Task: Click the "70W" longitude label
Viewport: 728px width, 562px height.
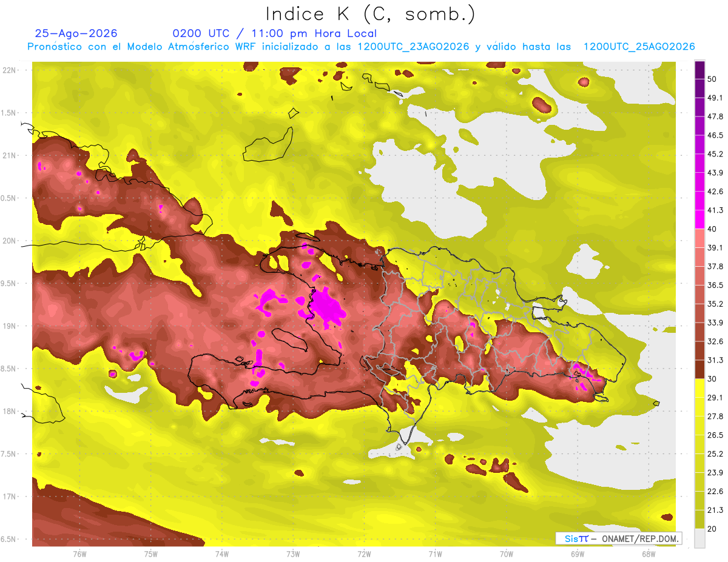Action: pos(506,554)
